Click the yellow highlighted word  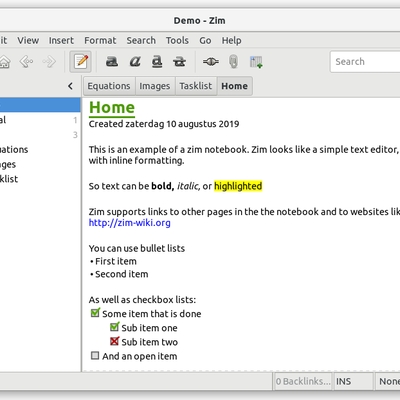tap(238, 186)
